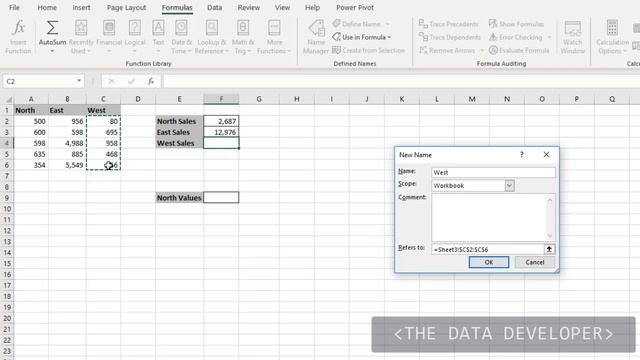
Task: Click into the formula bar
Action: pos(401,81)
